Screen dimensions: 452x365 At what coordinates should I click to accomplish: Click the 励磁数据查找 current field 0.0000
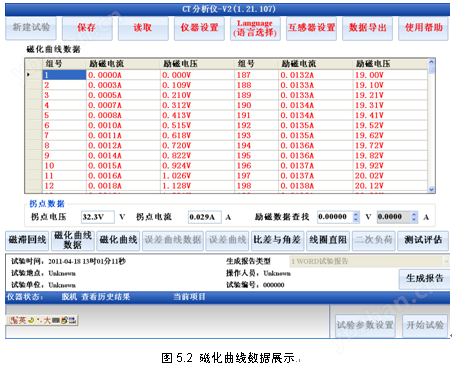tap(394, 217)
